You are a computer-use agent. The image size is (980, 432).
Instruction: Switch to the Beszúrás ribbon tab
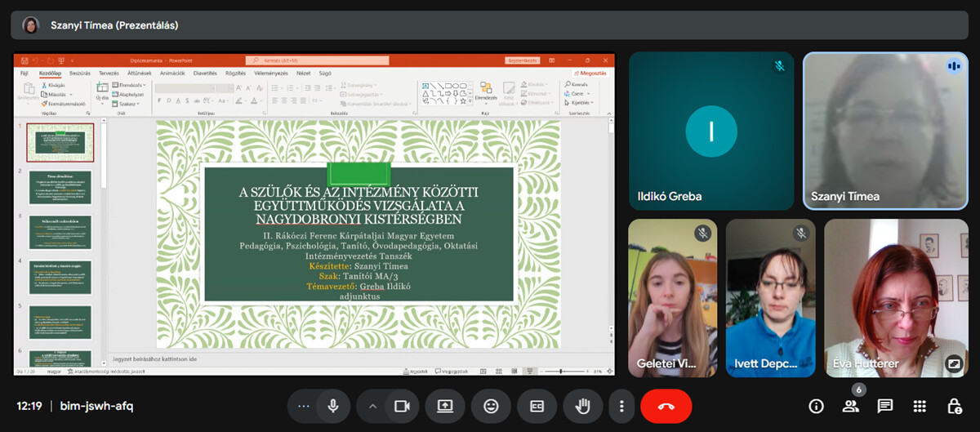pyautogui.click(x=80, y=73)
